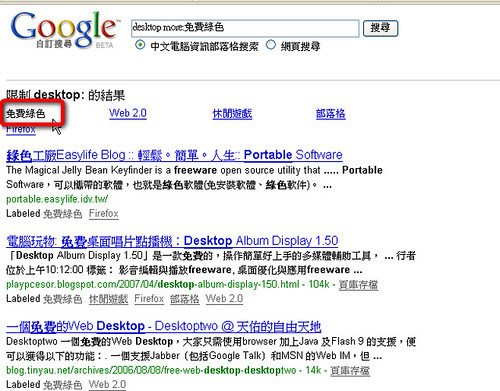The image size is (500, 391).
Task: Select the 網頁搜尋 radio button
Action: (x=271, y=45)
